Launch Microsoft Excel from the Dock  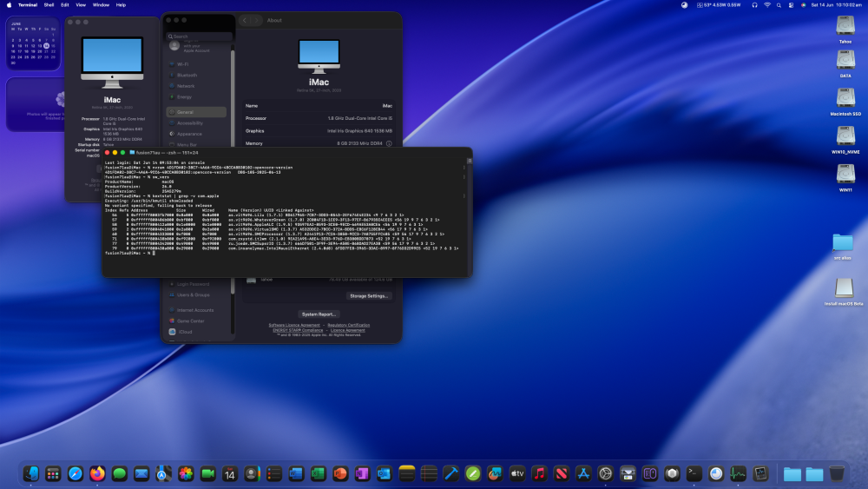point(319,473)
